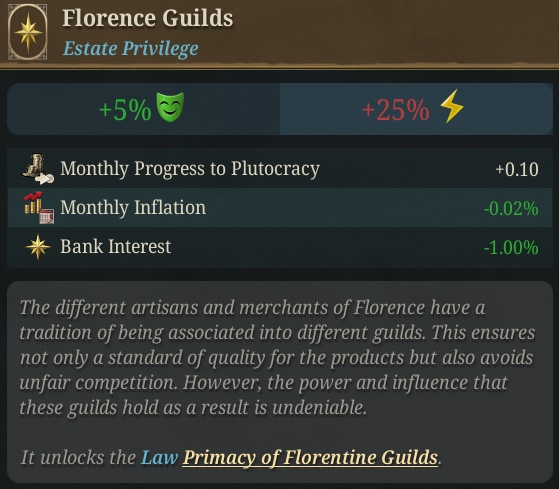
Task: Click the Florence Guilds compass star emblem
Action: (28, 32)
